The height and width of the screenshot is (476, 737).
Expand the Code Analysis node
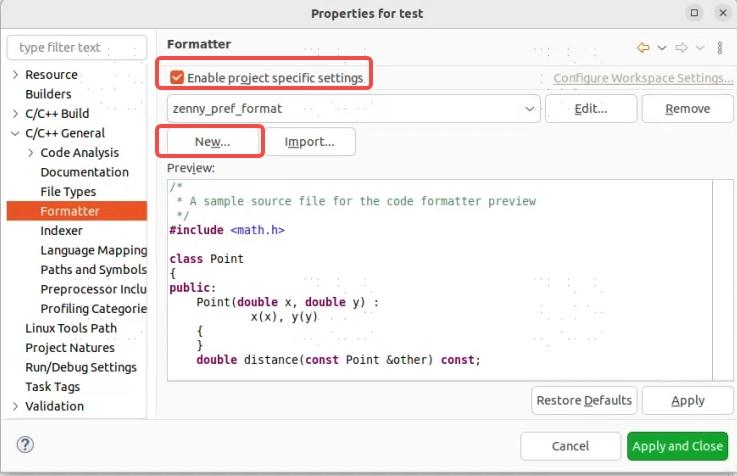coord(31,152)
